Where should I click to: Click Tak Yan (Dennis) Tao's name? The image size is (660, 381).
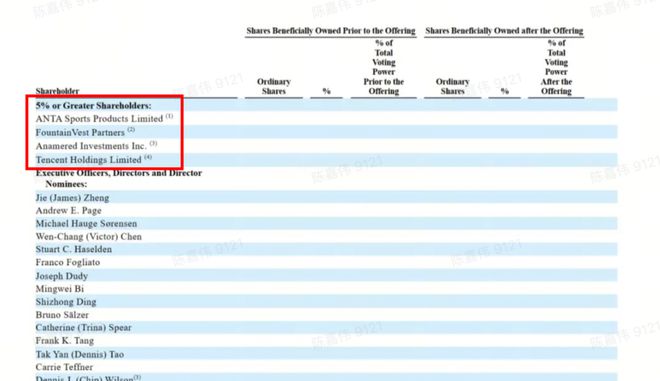(x=80, y=354)
